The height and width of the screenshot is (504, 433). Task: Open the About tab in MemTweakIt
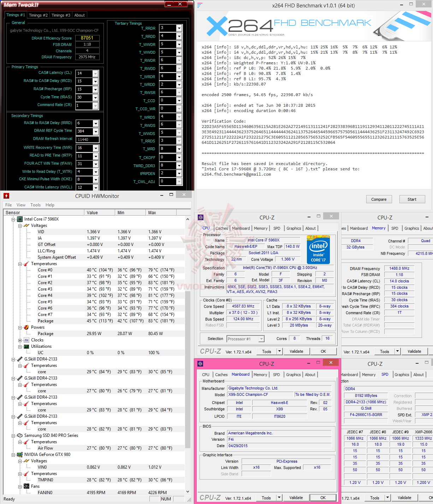(79, 15)
